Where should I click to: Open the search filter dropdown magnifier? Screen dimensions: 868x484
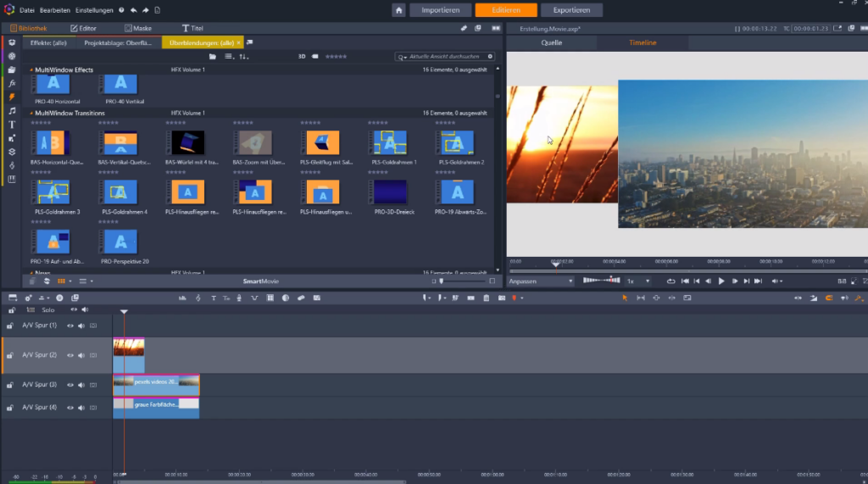pos(402,57)
